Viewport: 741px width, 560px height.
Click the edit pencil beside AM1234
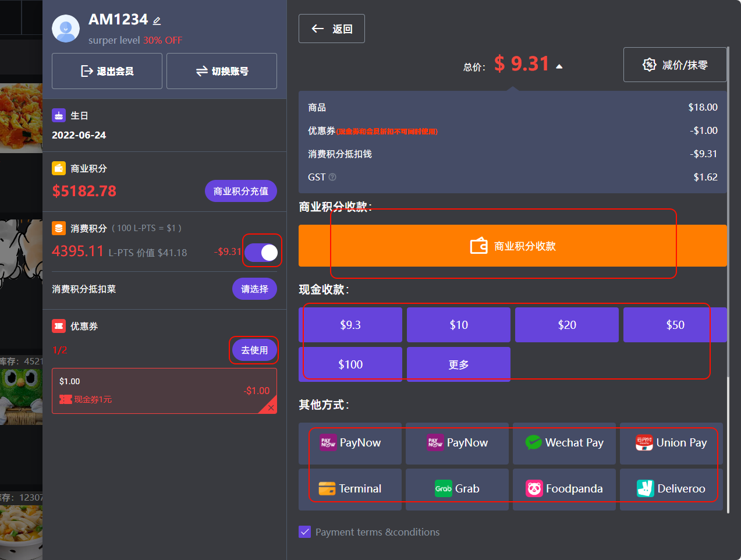tap(157, 21)
